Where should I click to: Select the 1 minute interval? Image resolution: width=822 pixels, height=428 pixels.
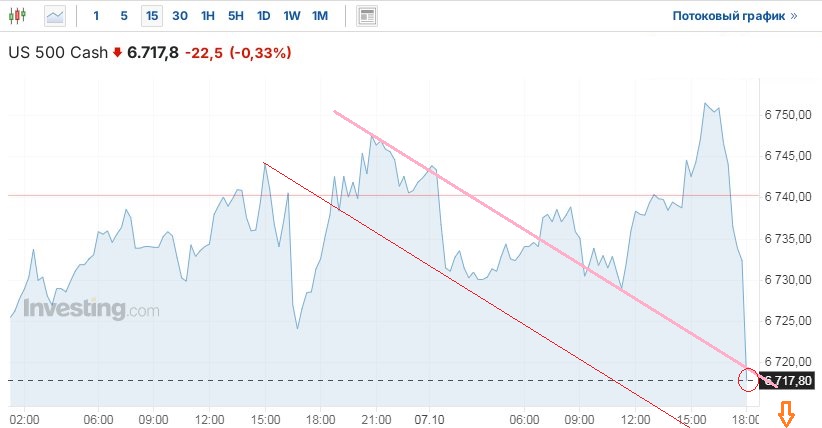tap(96, 16)
